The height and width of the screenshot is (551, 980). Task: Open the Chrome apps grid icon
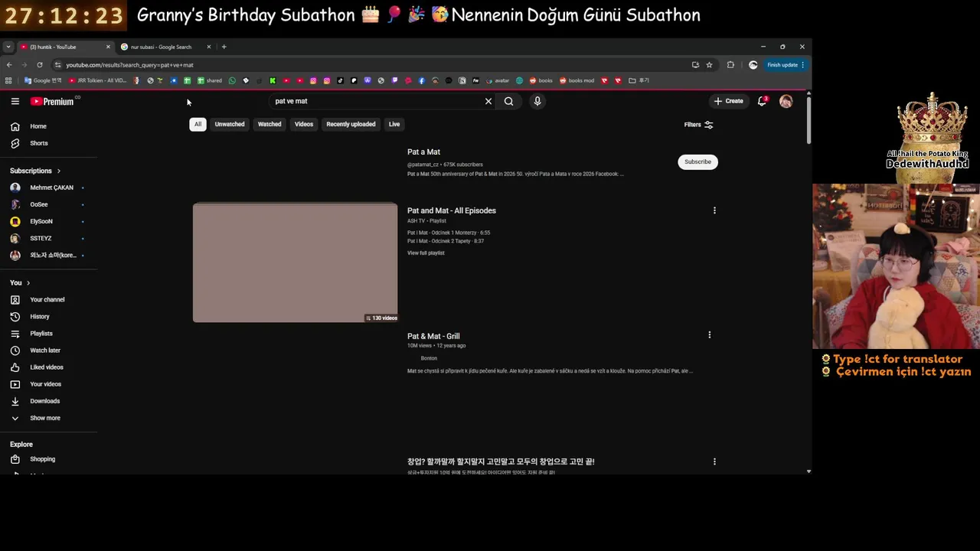point(8,80)
